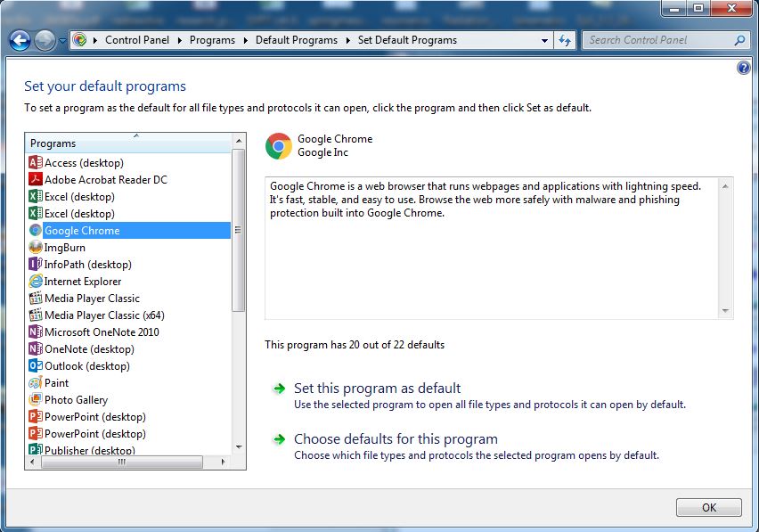Click the Control Panel icon in address bar
Image resolution: width=759 pixels, height=532 pixels.
80,40
